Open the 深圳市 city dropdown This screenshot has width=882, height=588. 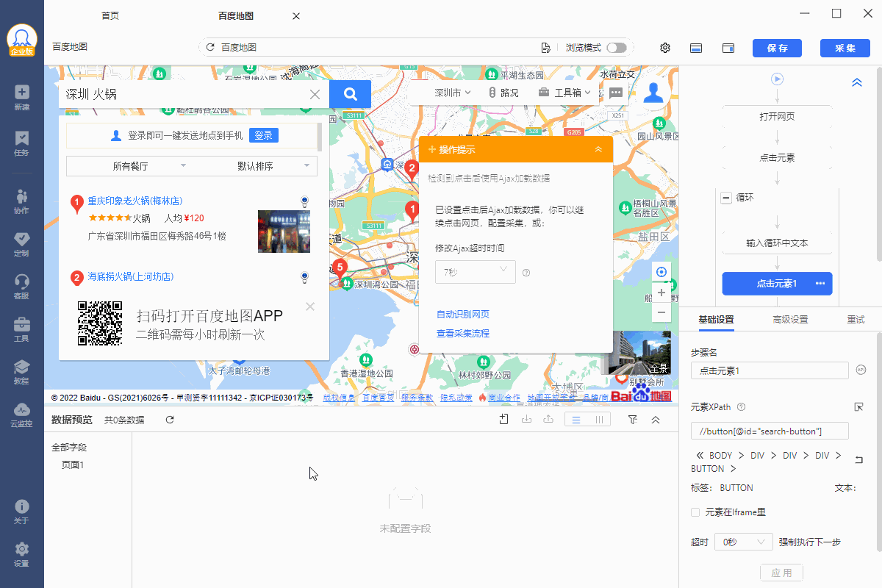coord(452,93)
